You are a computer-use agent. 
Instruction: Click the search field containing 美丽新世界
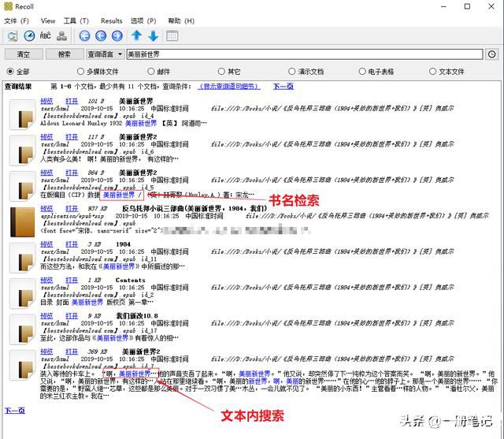[x=305, y=54]
